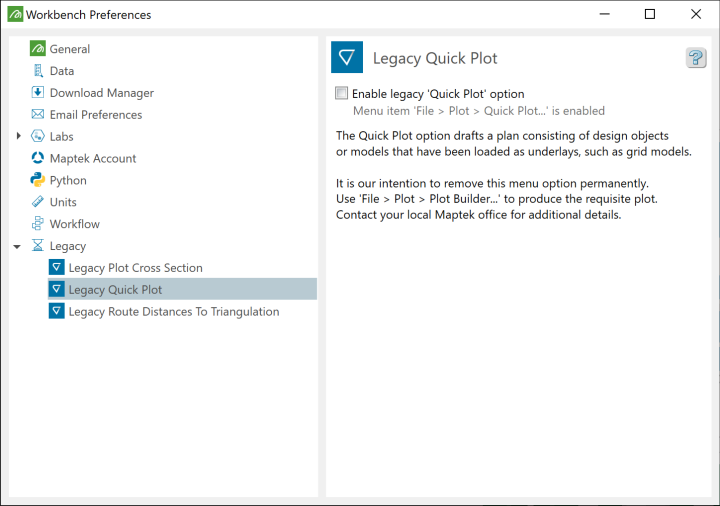
Task: Enable legacy 'Quick Plot' option checkbox
Action: [342, 93]
